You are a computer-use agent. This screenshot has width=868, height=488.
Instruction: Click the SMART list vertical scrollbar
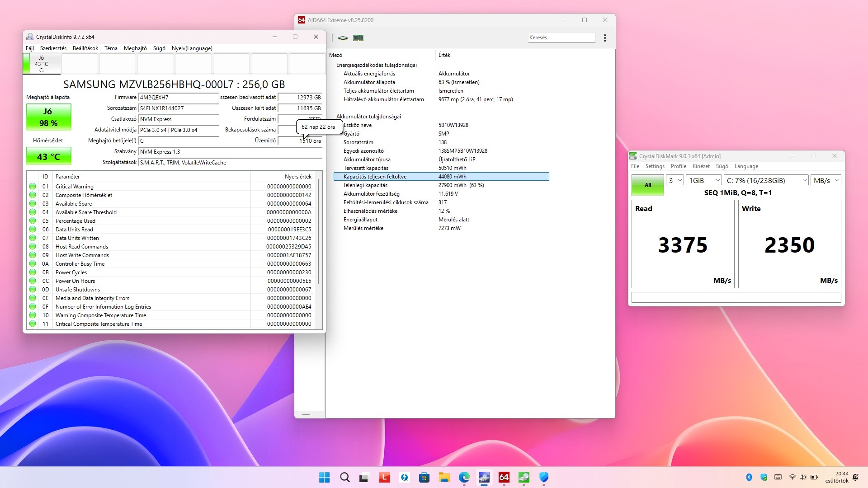coord(319,230)
